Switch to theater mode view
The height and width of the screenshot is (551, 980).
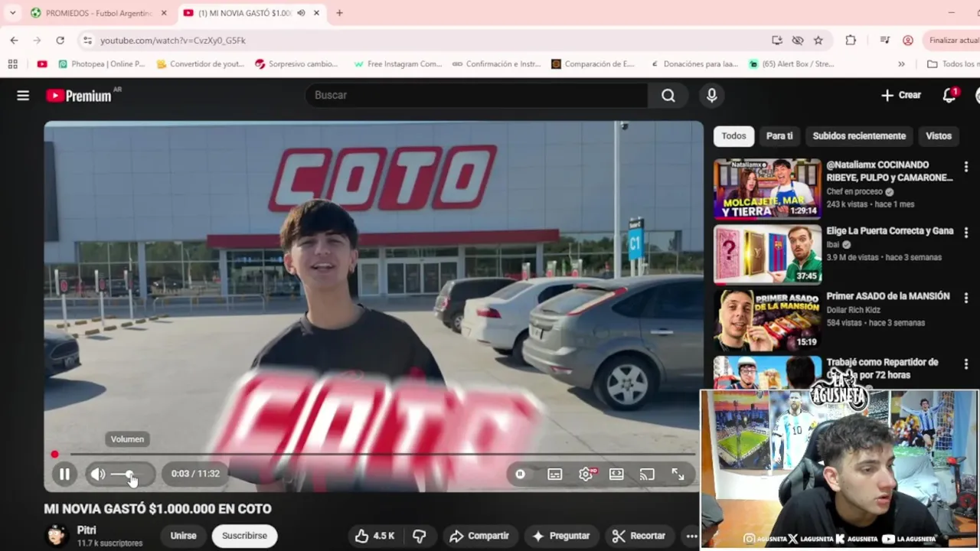click(x=616, y=474)
